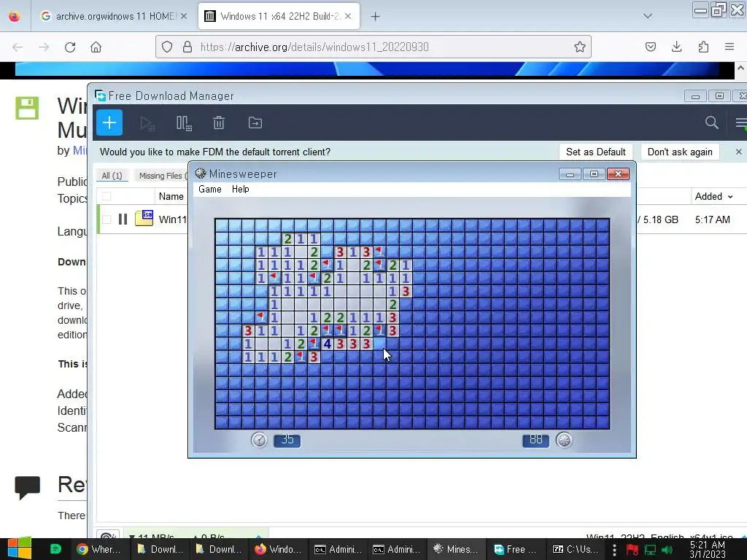This screenshot has height=560, width=747.
Task: Click Set as Default button
Action: tap(595, 152)
